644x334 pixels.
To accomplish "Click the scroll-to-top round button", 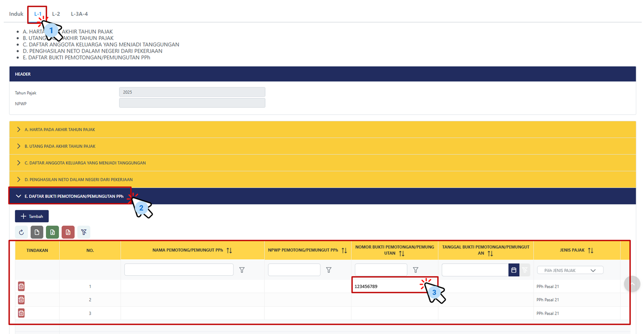I will (632, 284).
